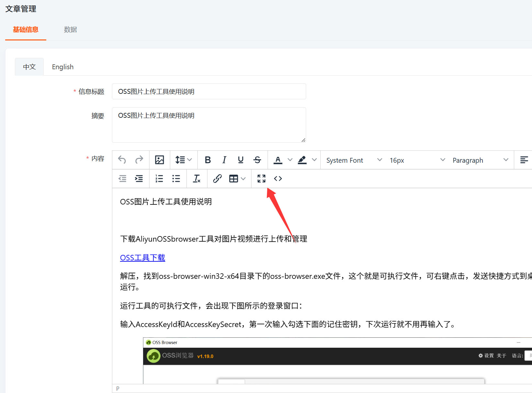Enter fullscreen editor mode
The width and height of the screenshot is (532, 393).
click(x=261, y=179)
